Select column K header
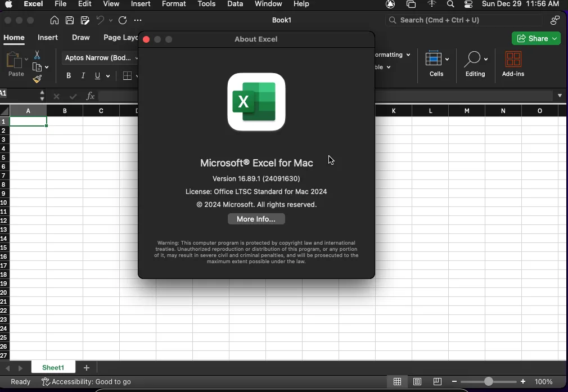The height and width of the screenshot is (392, 568). pyautogui.click(x=394, y=110)
